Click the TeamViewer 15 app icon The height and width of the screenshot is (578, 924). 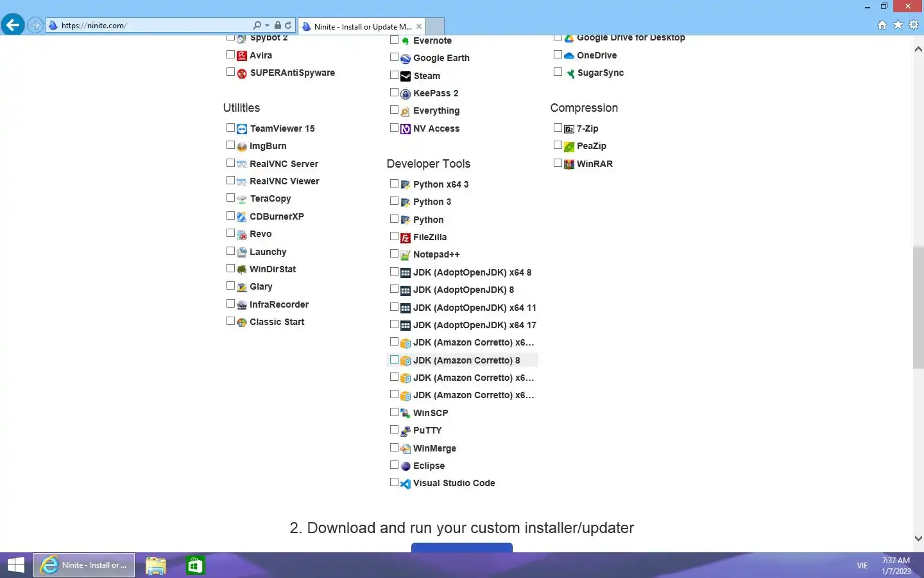(x=242, y=129)
